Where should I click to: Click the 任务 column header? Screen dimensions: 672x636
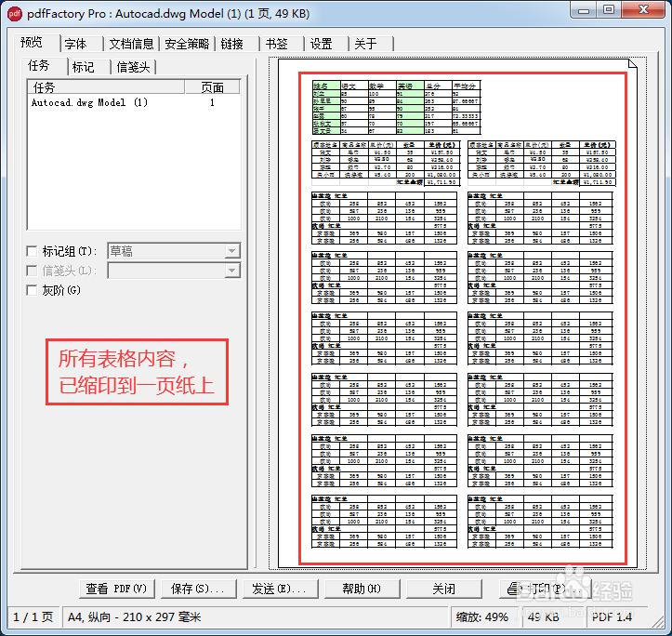tap(106, 87)
